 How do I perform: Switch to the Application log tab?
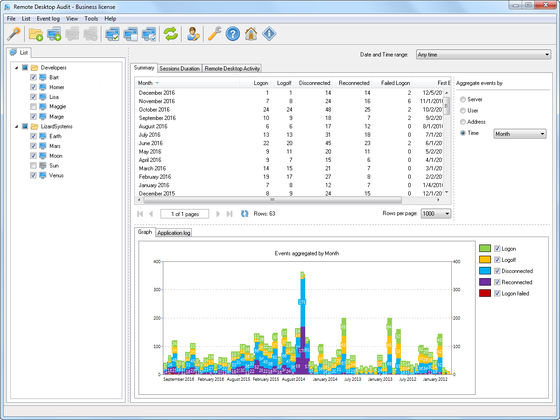(x=174, y=233)
